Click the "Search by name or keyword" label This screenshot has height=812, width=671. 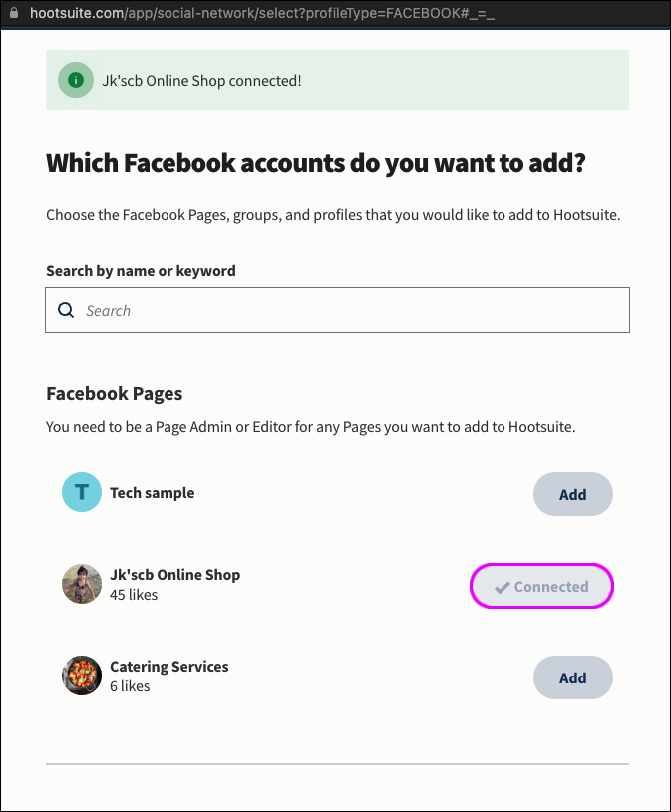tap(141, 271)
